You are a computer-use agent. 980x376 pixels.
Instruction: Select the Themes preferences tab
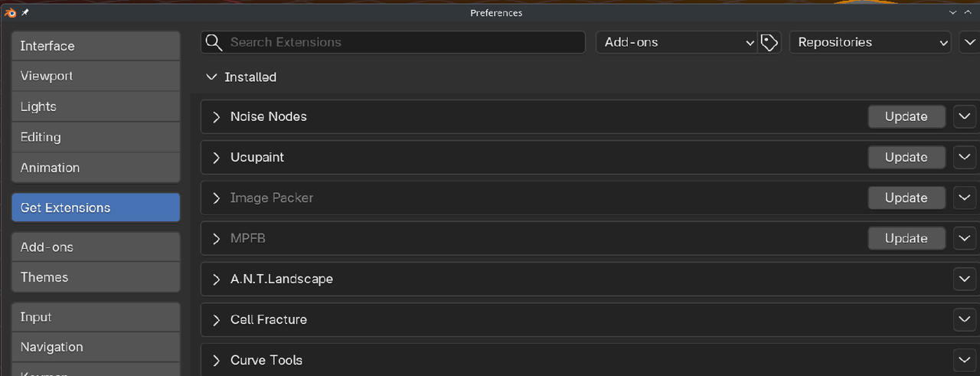(x=96, y=277)
